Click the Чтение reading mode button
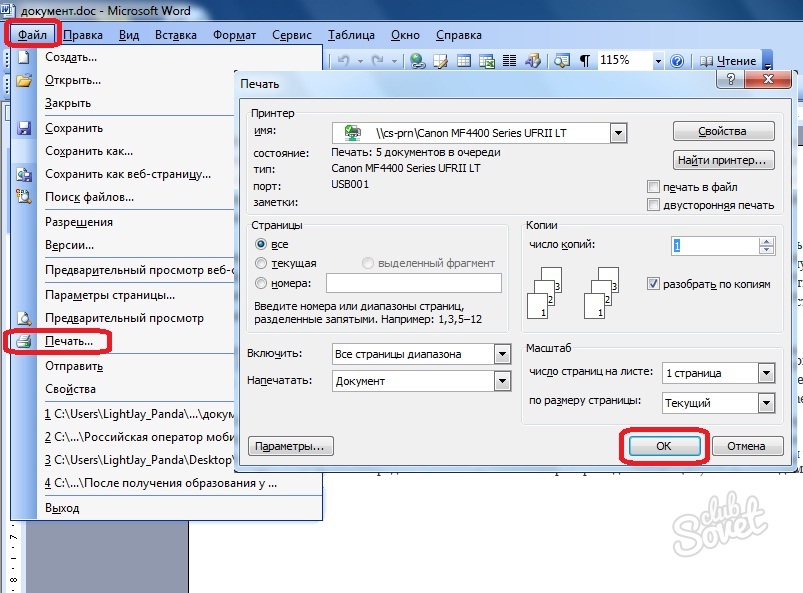Screen dimensions: 803x593 point(728,61)
